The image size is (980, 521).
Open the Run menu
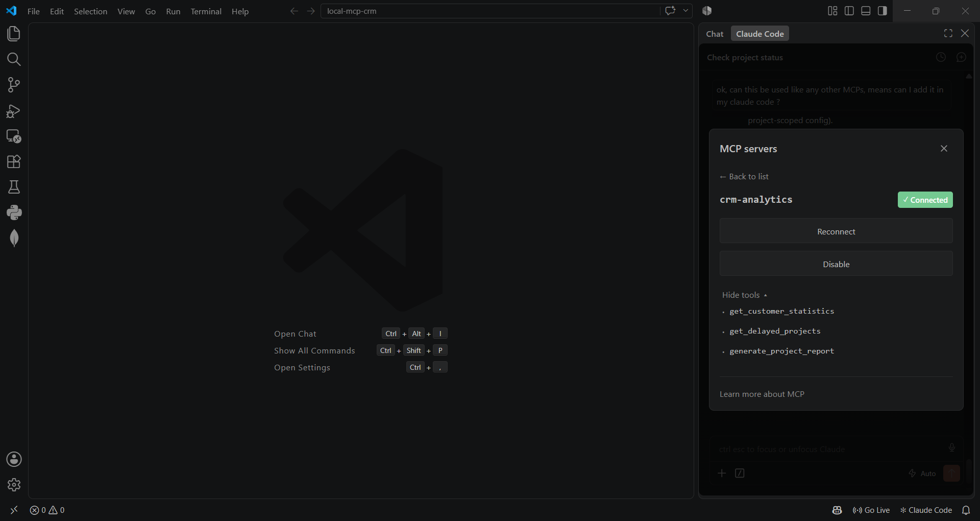point(173,11)
